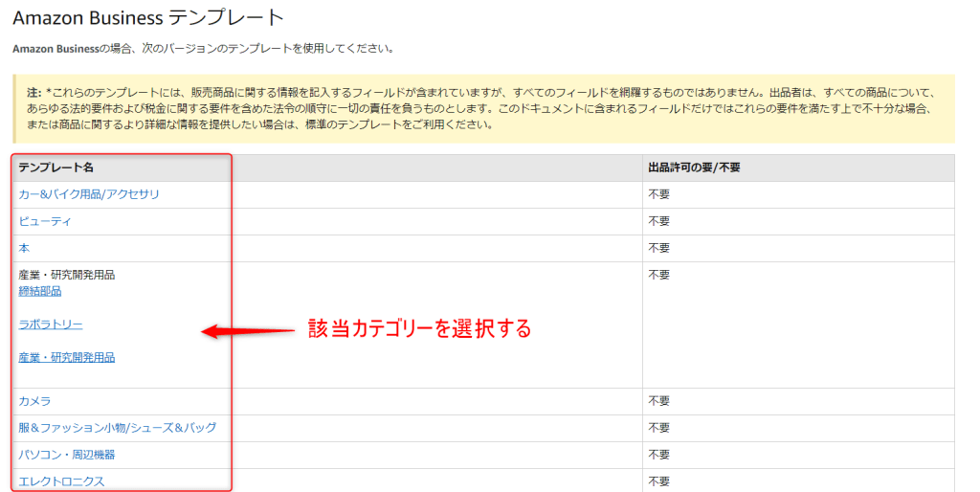Open the カー&バイク用品/アクセサリ template link
This screenshot has height=492, width=980.
(x=89, y=194)
